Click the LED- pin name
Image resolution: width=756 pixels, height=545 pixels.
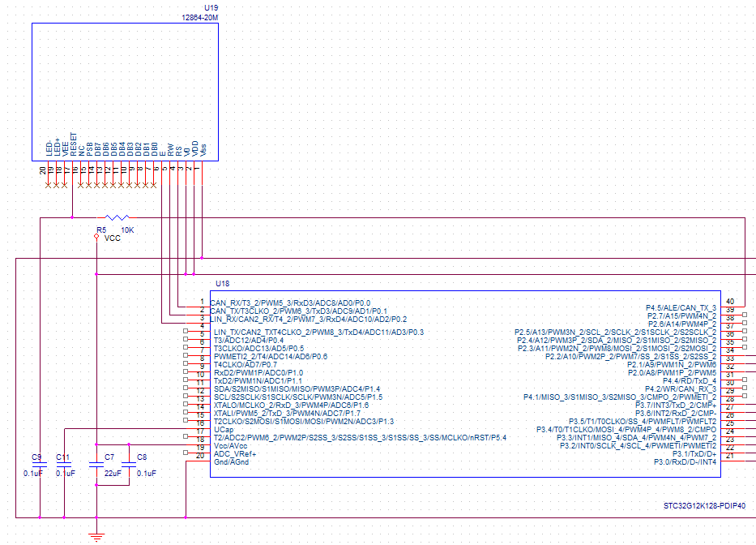(49, 148)
